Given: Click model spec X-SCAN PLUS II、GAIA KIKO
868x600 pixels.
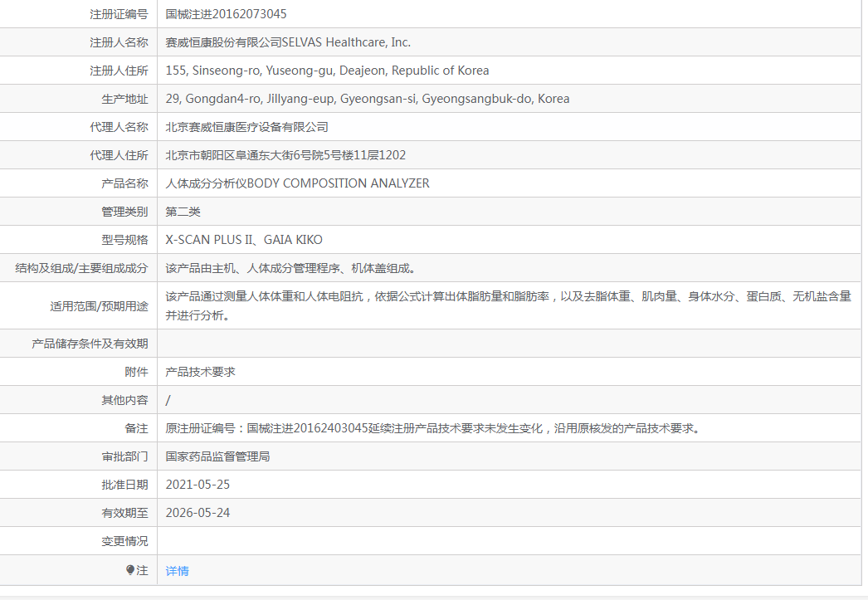Looking at the screenshot, I should [244, 240].
